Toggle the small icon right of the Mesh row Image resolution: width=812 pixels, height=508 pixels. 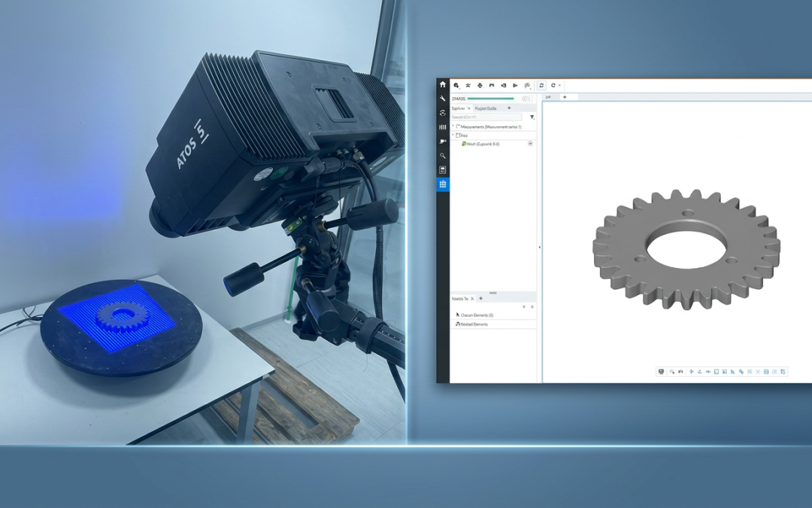click(530, 144)
